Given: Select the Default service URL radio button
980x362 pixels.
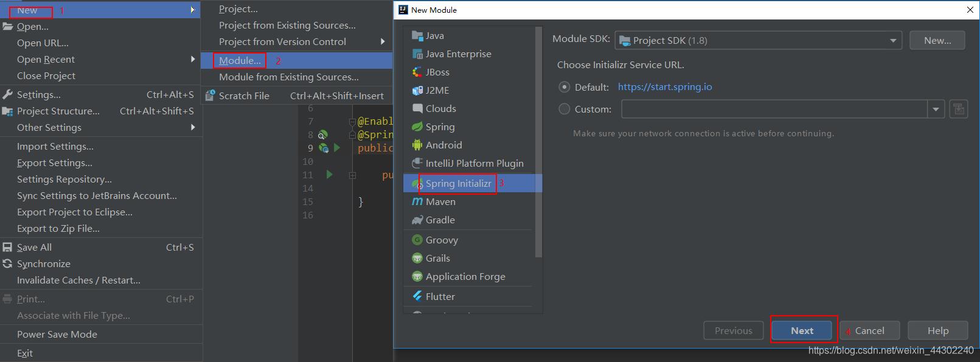Looking at the screenshot, I should point(565,87).
